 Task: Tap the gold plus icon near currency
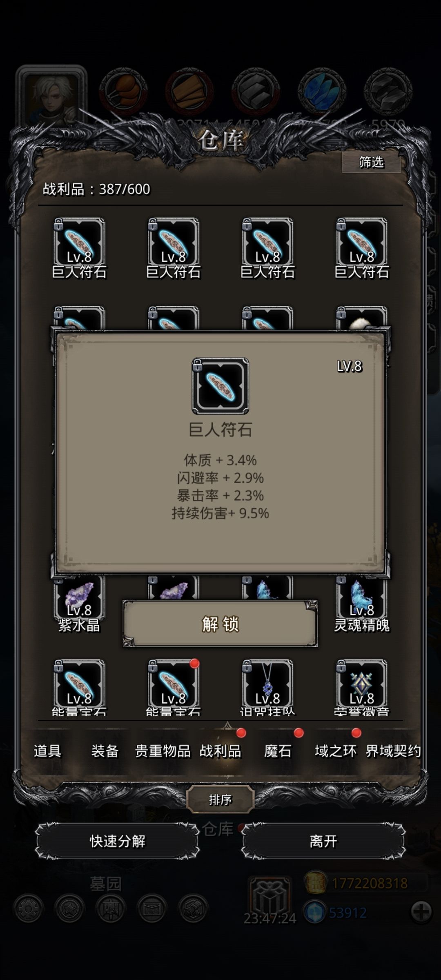pos(421,911)
